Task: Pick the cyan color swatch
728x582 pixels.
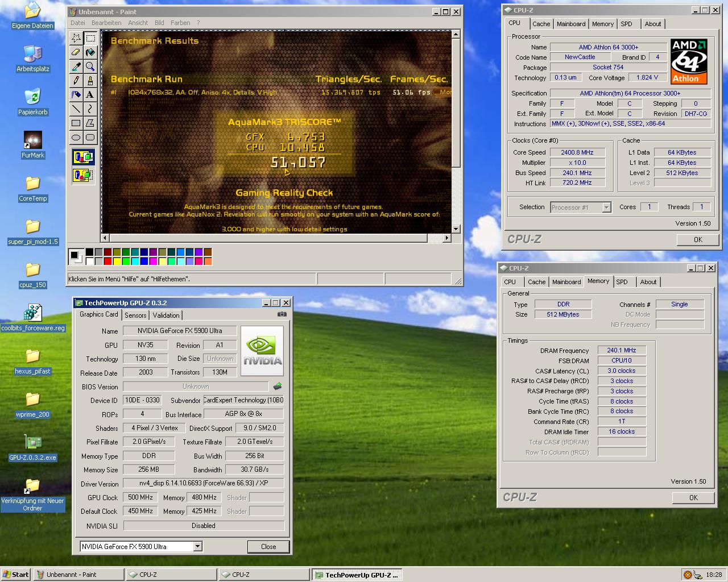Action: click(x=135, y=261)
